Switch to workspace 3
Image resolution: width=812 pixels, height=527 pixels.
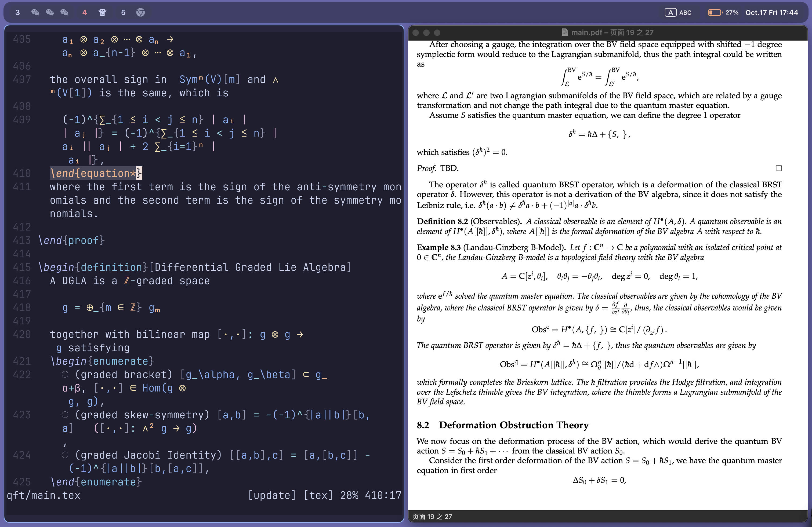18,13
